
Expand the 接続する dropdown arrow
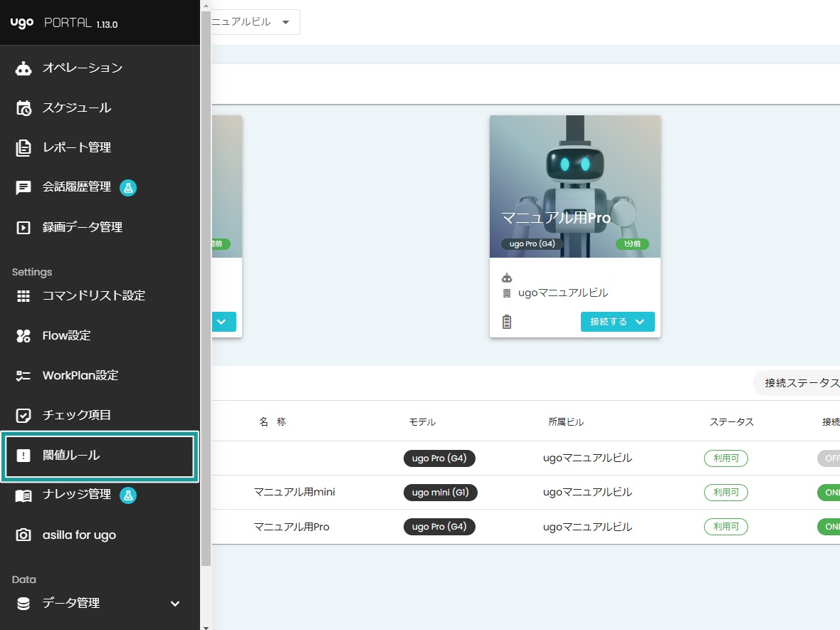coord(639,321)
